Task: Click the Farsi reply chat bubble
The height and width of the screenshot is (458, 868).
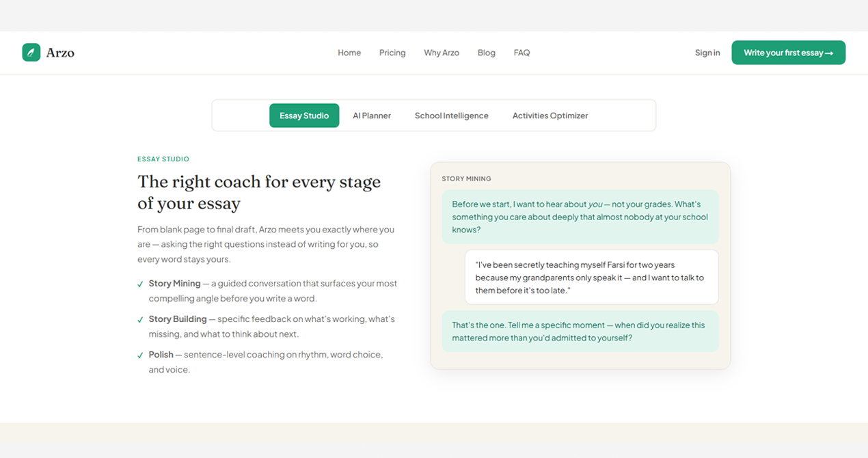Action: (x=592, y=277)
